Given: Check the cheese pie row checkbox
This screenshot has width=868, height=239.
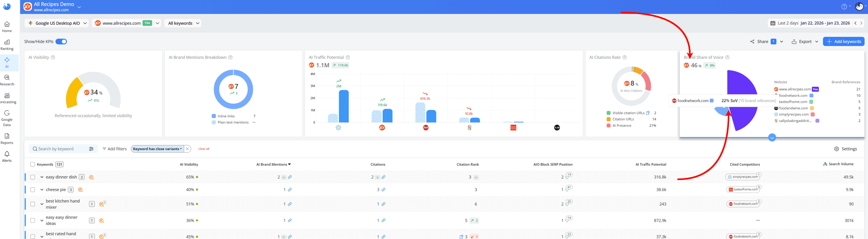Looking at the screenshot, I should click(33, 190).
